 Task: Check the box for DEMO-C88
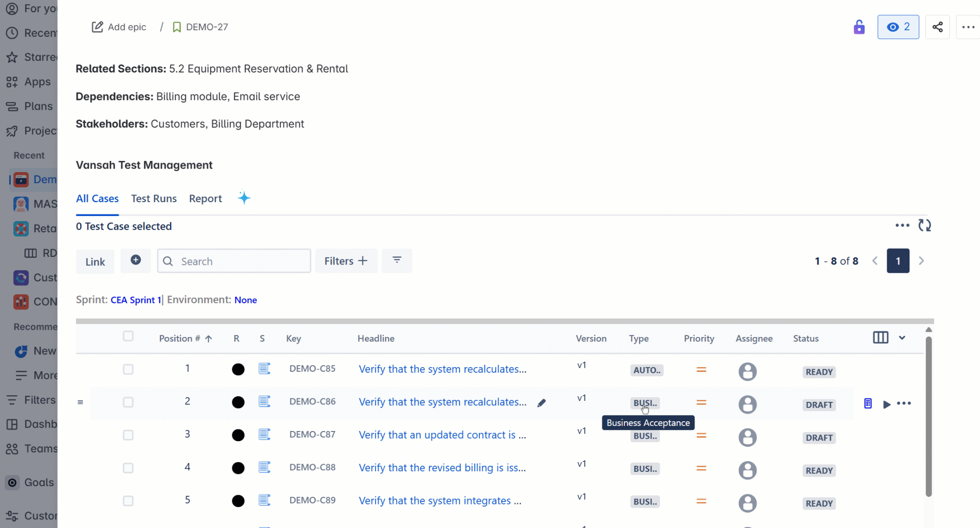point(128,468)
